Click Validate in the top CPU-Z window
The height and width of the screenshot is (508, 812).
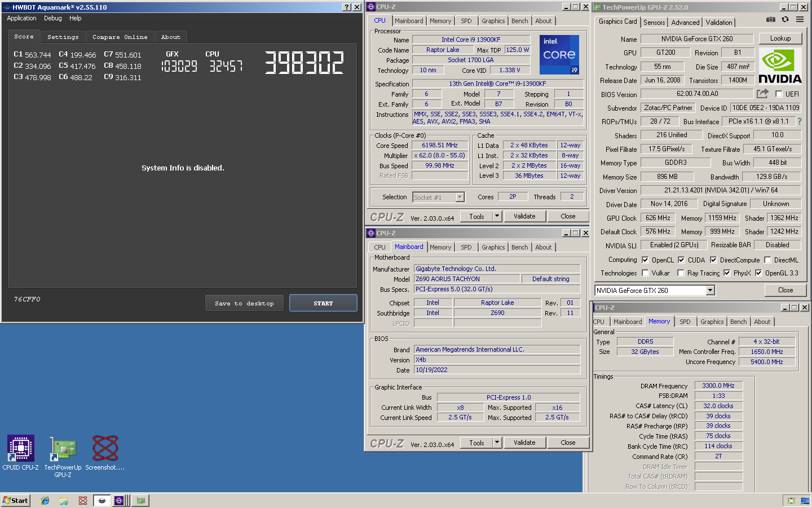[524, 216]
